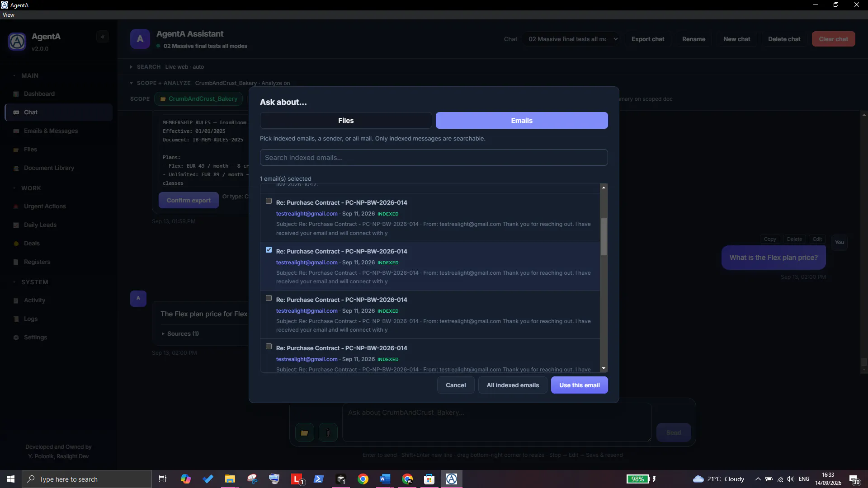Screen dimensions: 868x488
Task: Open the View menu
Action: pyautogui.click(x=8, y=15)
